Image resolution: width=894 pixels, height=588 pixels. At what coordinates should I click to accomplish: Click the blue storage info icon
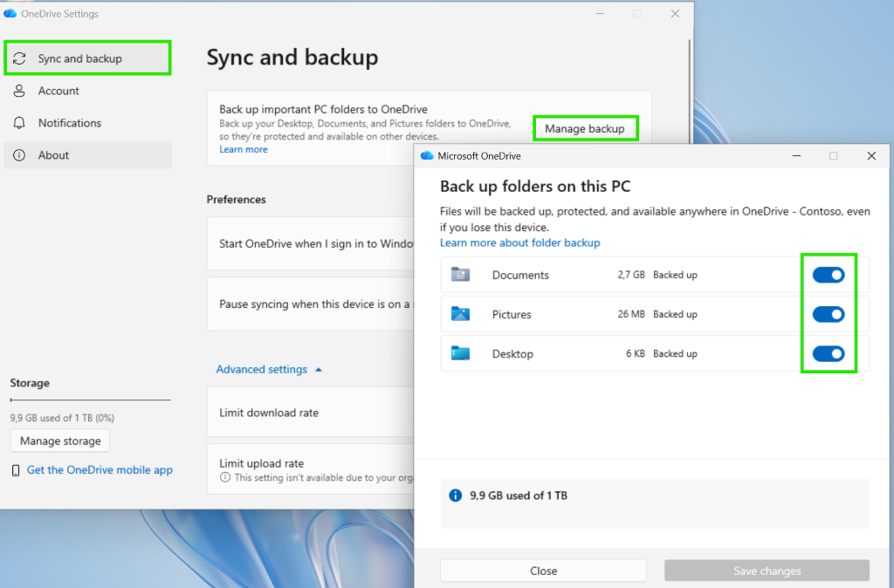click(x=455, y=496)
